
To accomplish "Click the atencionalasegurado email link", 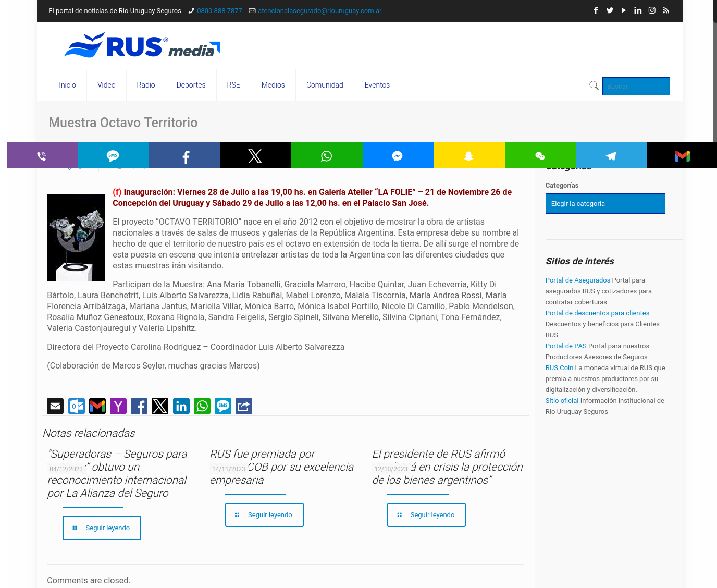I will click(x=319, y=10).
